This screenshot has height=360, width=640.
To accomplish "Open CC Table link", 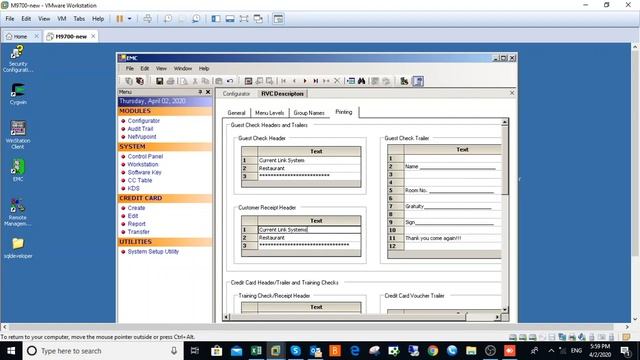I will click(140, 180).
